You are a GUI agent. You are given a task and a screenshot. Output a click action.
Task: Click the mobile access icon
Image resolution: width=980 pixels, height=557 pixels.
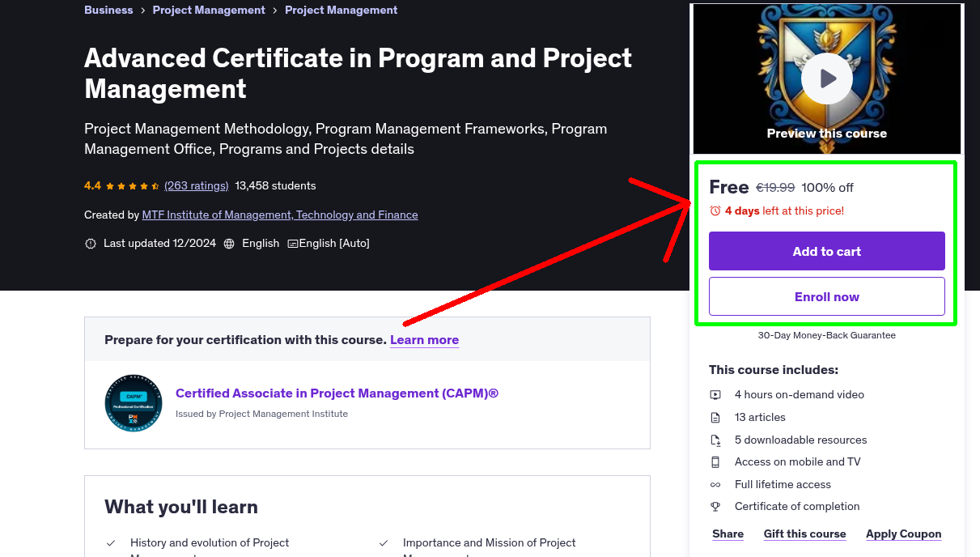click(x=715, y=462)
